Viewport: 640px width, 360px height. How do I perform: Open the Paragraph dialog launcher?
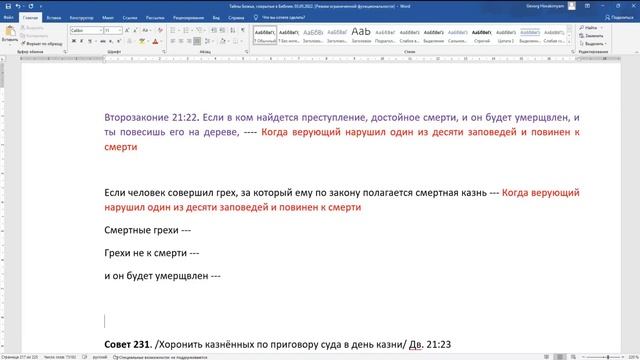(x=247, y=52)
